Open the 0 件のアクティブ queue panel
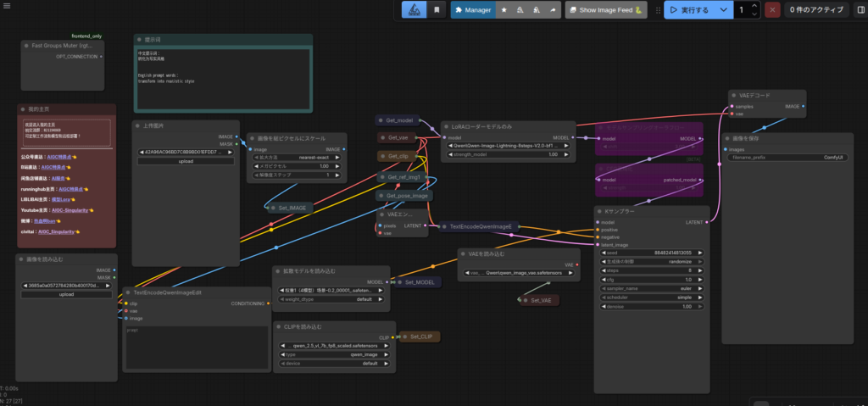This screenshot has height=406, width=868. (816, 10)
